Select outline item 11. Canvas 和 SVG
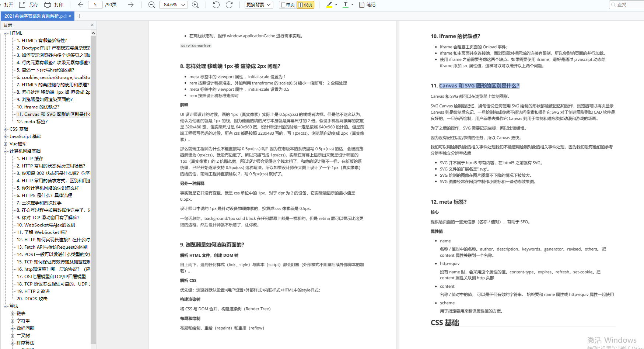 coord(53,114)
